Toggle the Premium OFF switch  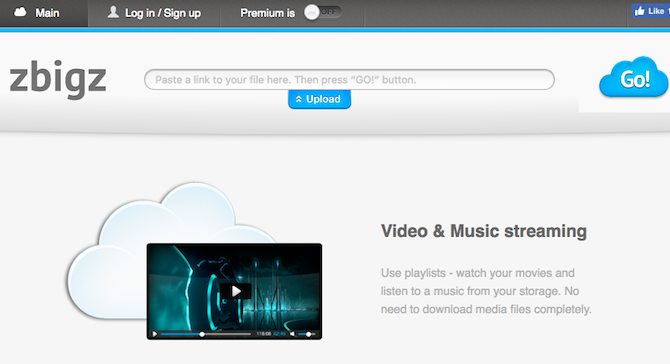tap(323, 12)
